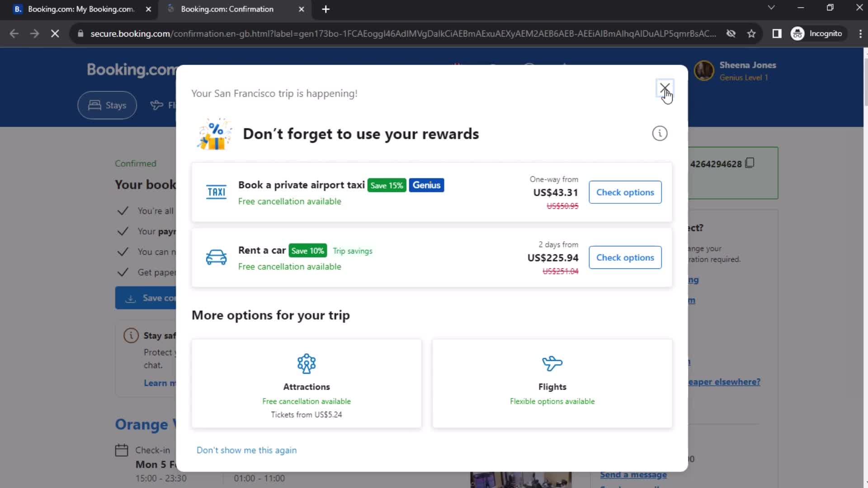868x488 pixels.
Task: Click the Save 10% trip savings badge
Action: (x=307, y=250)
